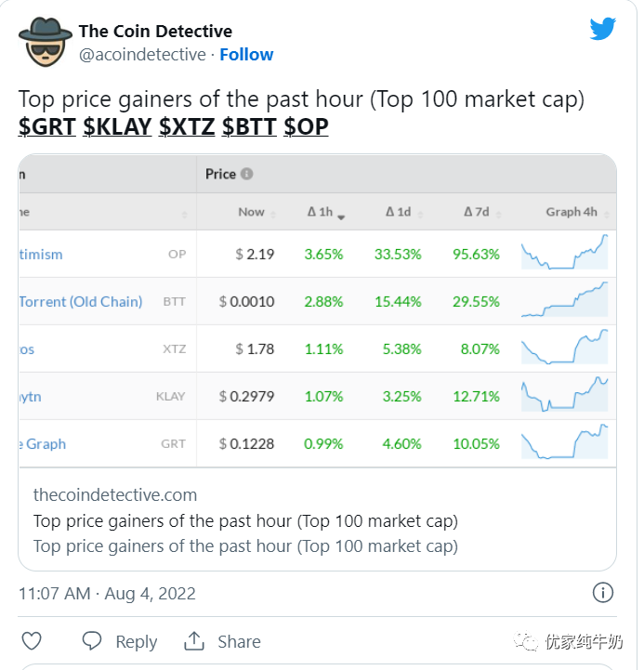Open the $GRT cashtag link
The image size is (644, 670).
[x=46, y=126]
